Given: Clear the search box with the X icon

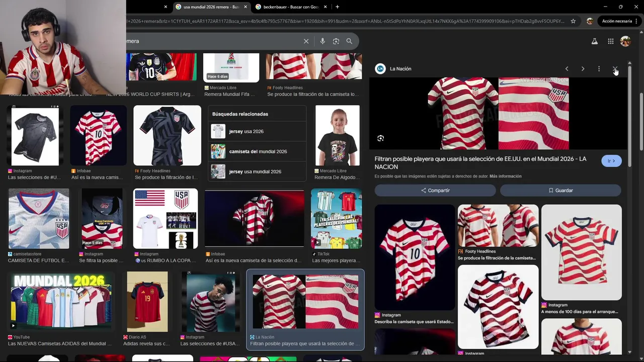Looking at the screenshot, I should pyautogui.click(x=306, y=41).
